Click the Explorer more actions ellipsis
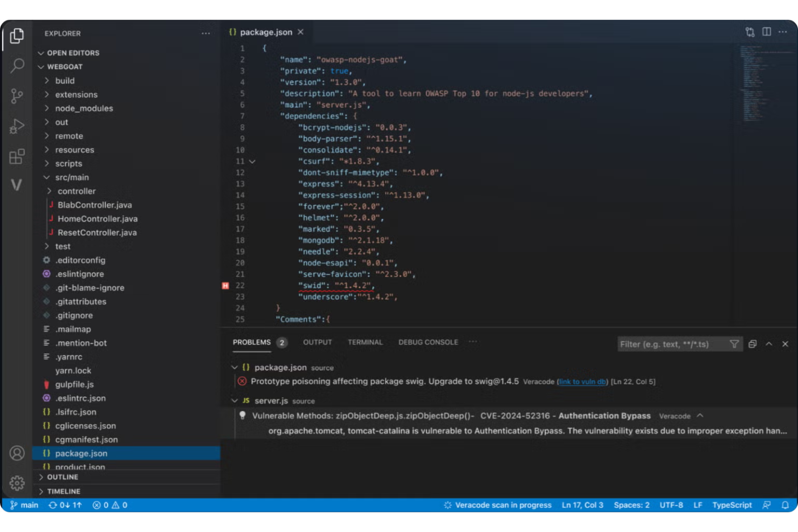 tap(206, 33)
